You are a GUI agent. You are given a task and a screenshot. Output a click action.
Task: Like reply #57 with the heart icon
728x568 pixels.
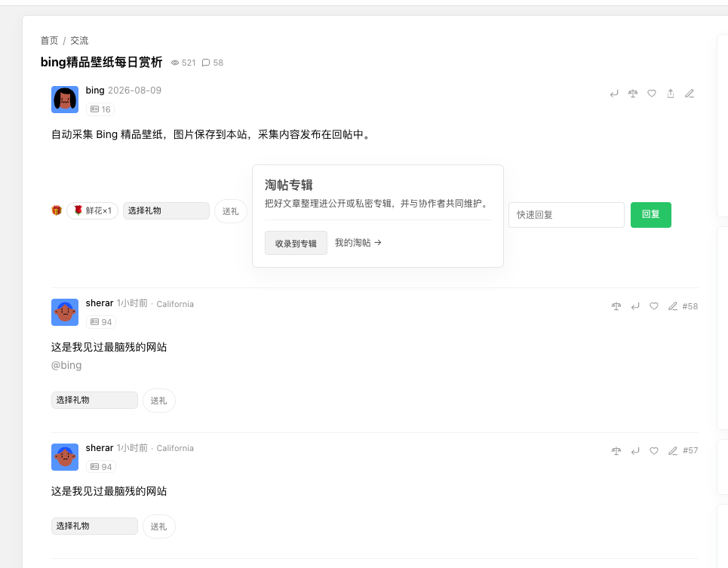click(x=654, y=450)
